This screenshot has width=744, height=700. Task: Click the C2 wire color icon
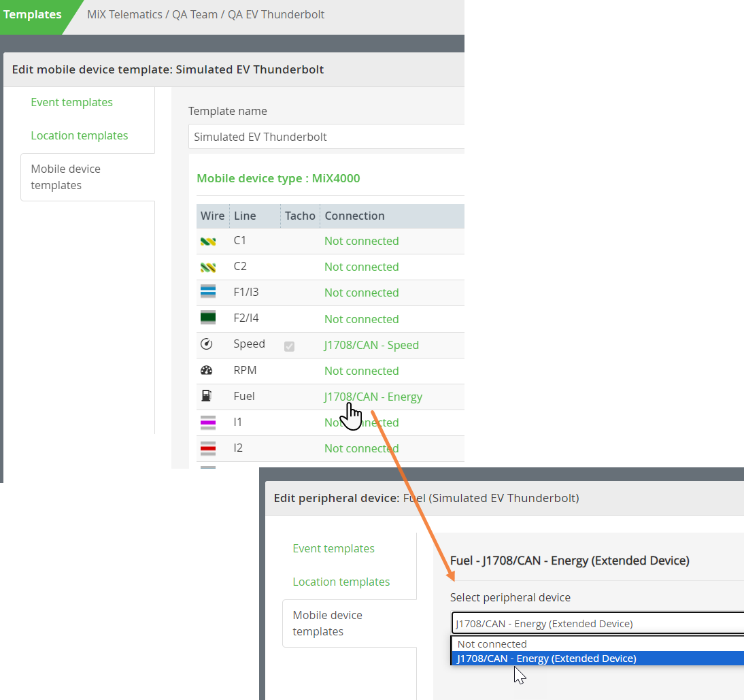tap(208, 267)
